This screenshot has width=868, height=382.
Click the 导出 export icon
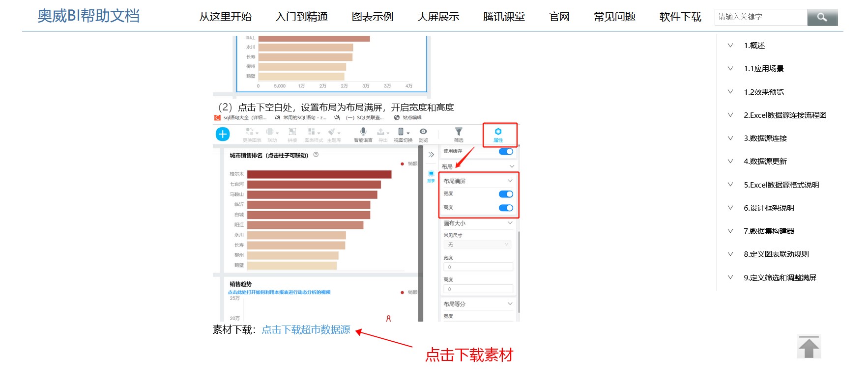coord(383,134)
